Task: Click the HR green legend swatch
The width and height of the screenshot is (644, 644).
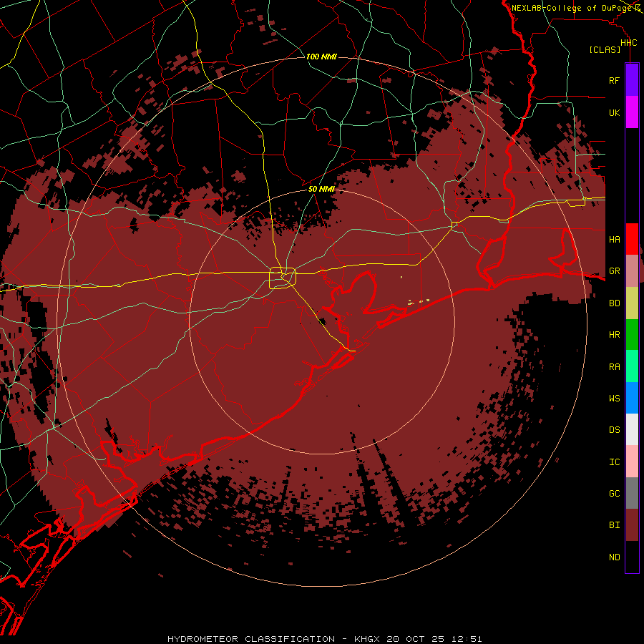Action: (632, 335)
